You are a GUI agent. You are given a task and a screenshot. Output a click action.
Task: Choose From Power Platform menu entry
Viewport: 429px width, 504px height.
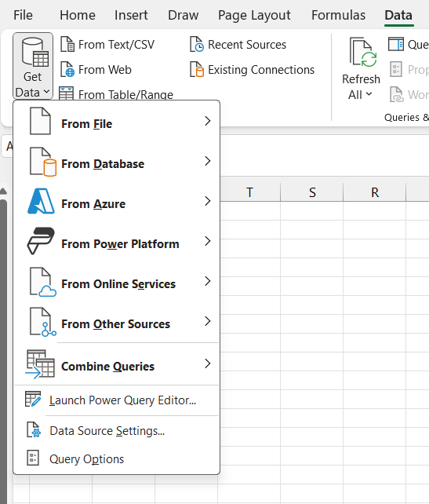coord(117,242)
